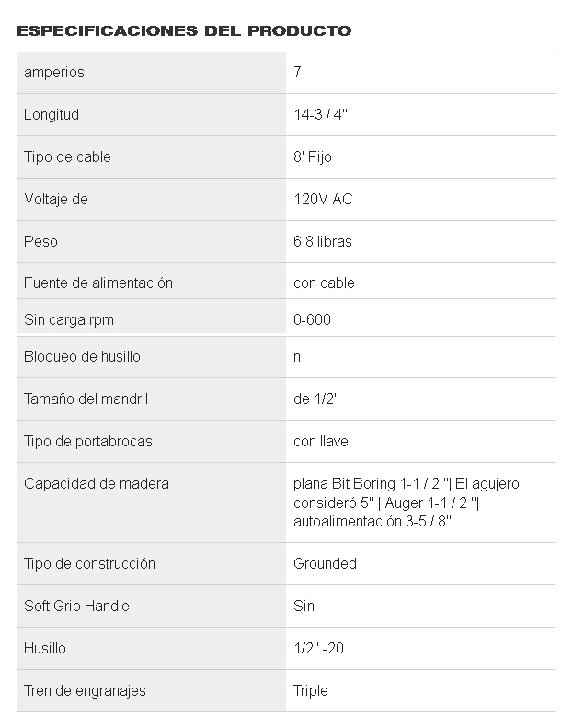Click the voltage value '120V AC'

(x=323, y=200)
